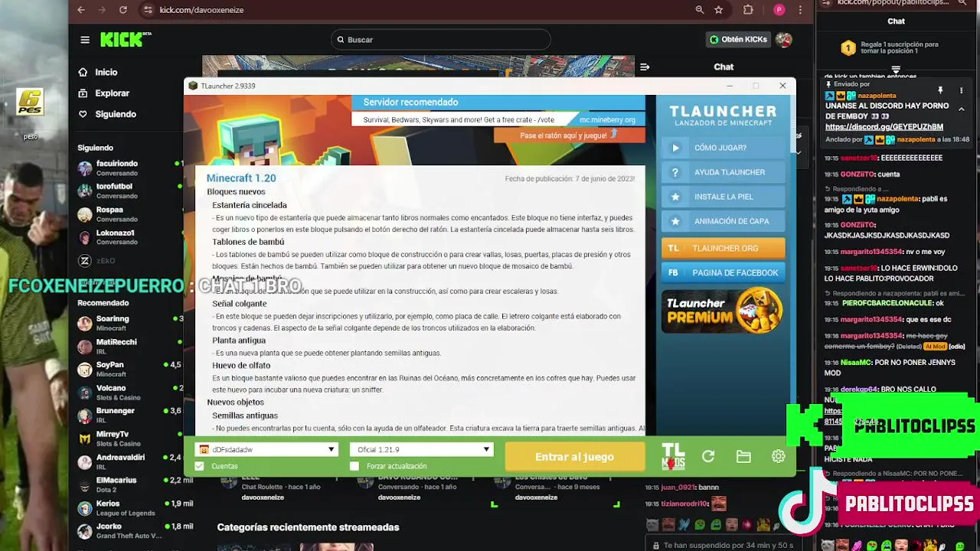Collapse Kick chat with arrow icon
This screenshot has width=980, height=551.
[x=645, y=67]
